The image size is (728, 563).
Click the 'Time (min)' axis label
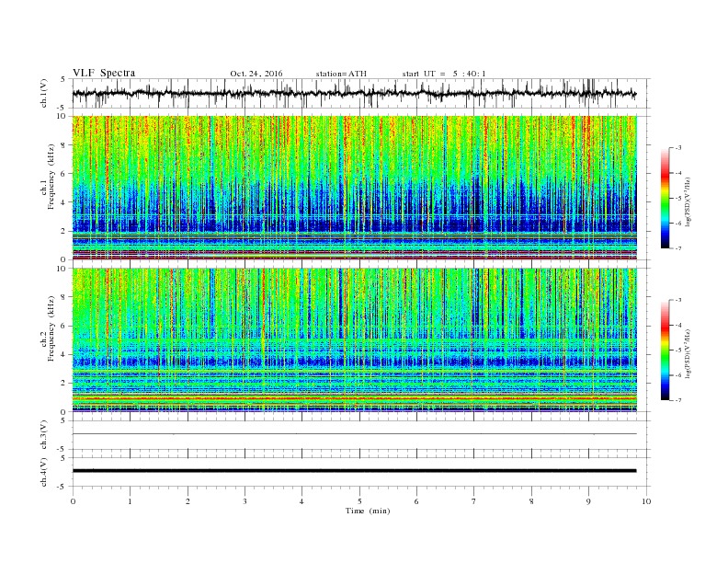tap(368, 511)
